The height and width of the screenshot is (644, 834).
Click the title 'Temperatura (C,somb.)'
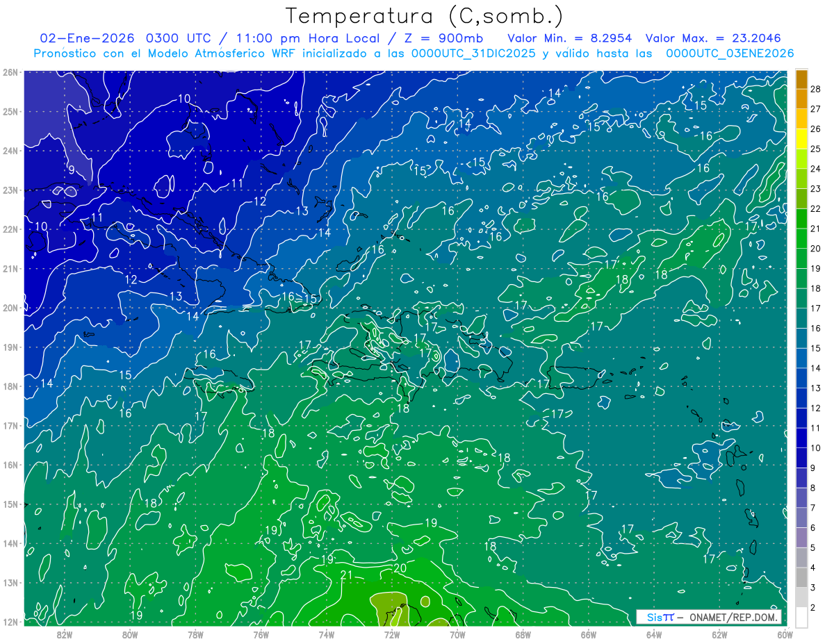click(x=424, y=15)
